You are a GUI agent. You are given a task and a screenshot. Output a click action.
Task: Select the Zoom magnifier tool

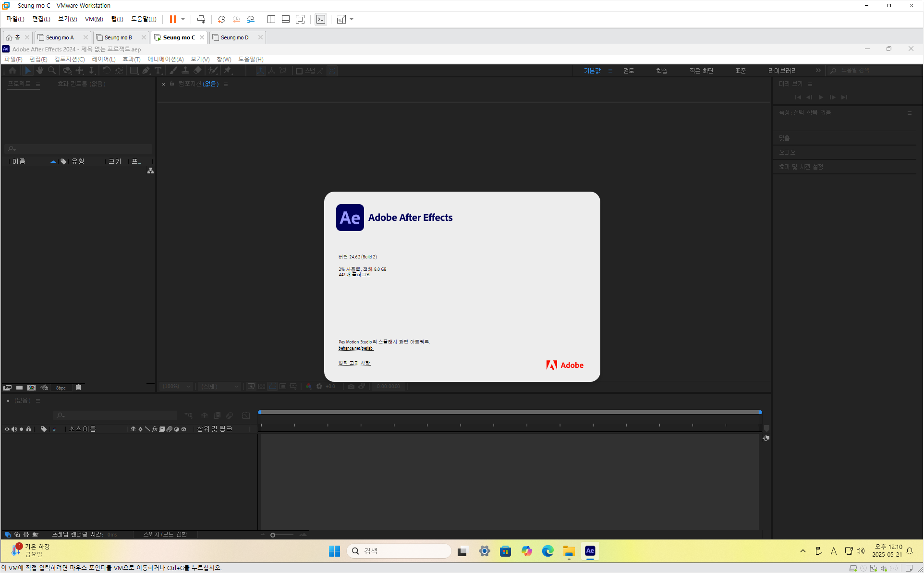pyautogui.click(x=52, y=71)
